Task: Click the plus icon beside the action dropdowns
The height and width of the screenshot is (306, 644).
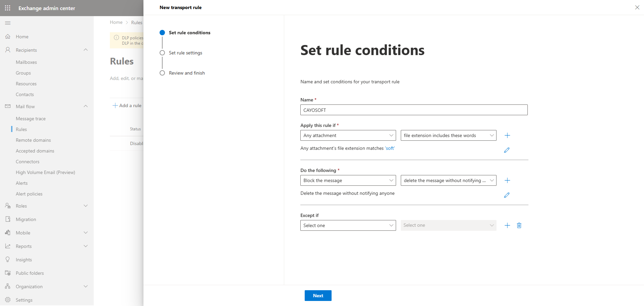Action: (507, 180)
